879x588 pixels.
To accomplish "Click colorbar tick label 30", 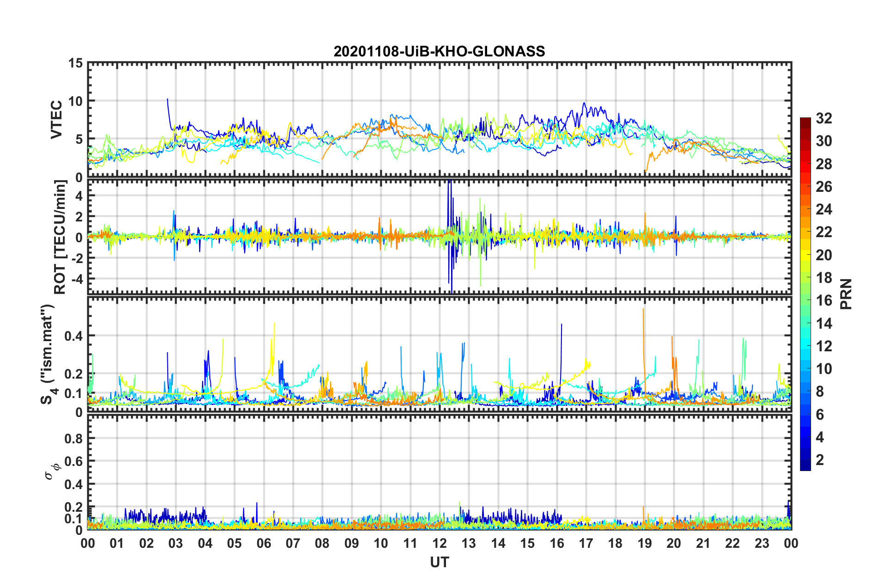I will pos(824,141).
